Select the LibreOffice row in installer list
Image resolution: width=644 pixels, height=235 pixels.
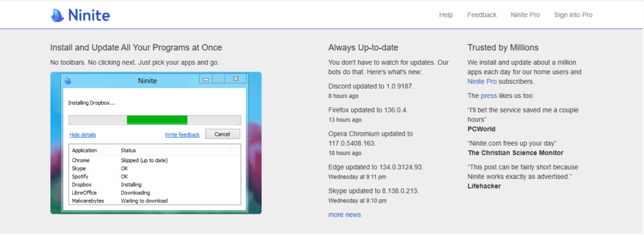(155, 193)
